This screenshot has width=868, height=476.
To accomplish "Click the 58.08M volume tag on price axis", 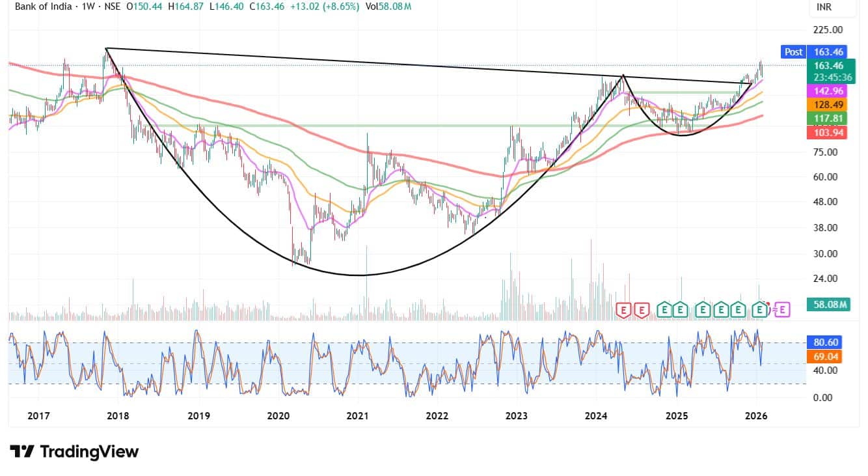I will point(828,304).
